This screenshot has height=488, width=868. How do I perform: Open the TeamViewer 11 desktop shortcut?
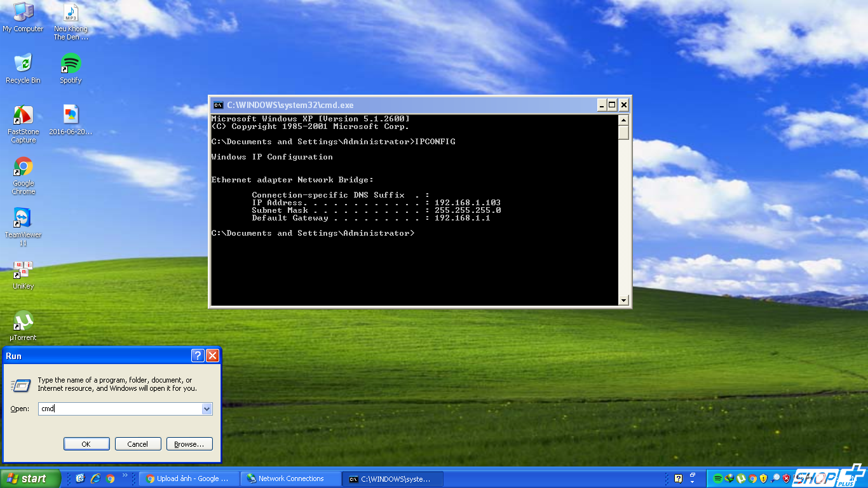24,219
